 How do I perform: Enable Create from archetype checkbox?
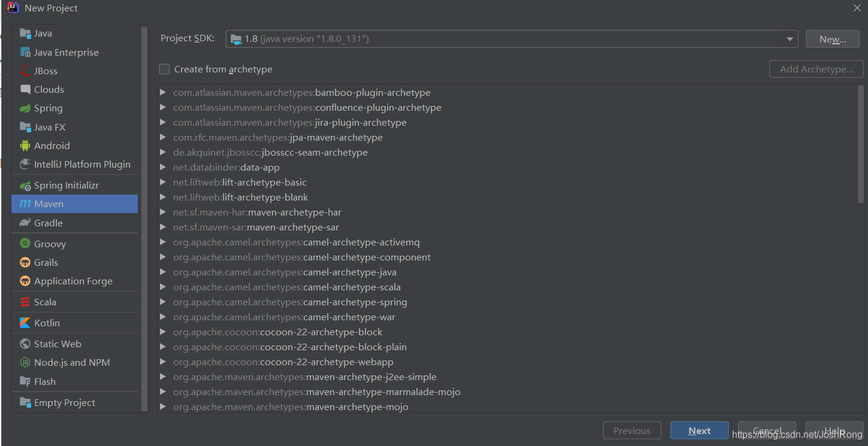[164, 69]
